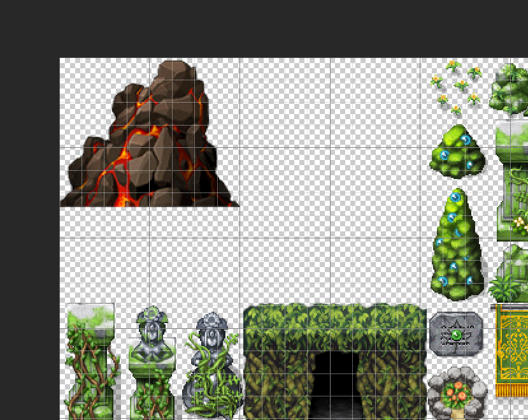Click the vine-wrapped mossy pillar without a statue
This screenshot has width=528, height=420.
(92, 361)
